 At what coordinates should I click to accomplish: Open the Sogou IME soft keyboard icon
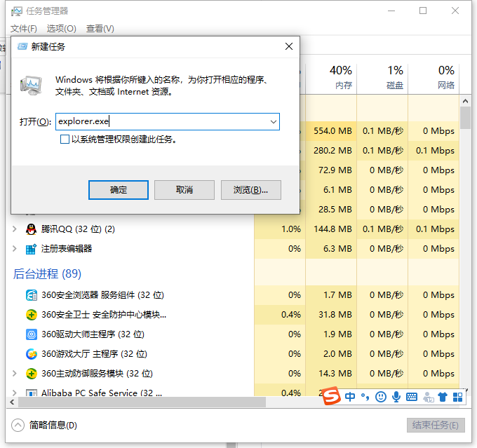[x=412, y=397]
